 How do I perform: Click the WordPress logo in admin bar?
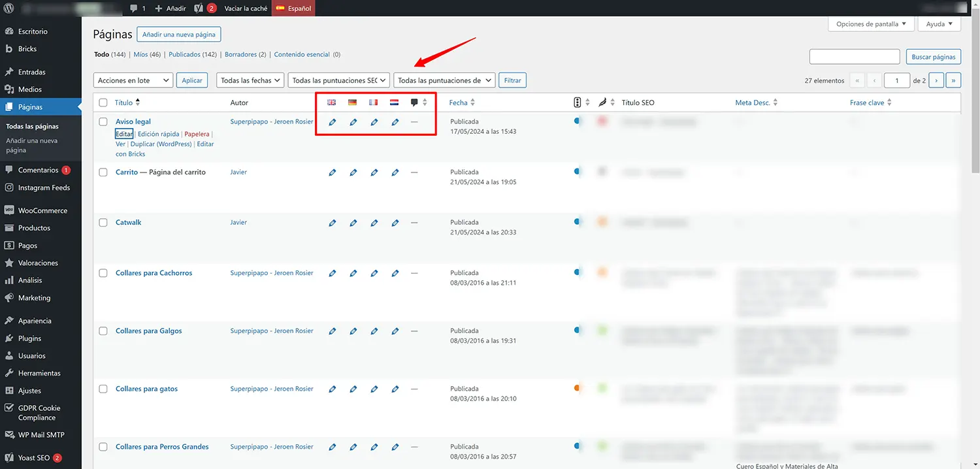point(9,8)
